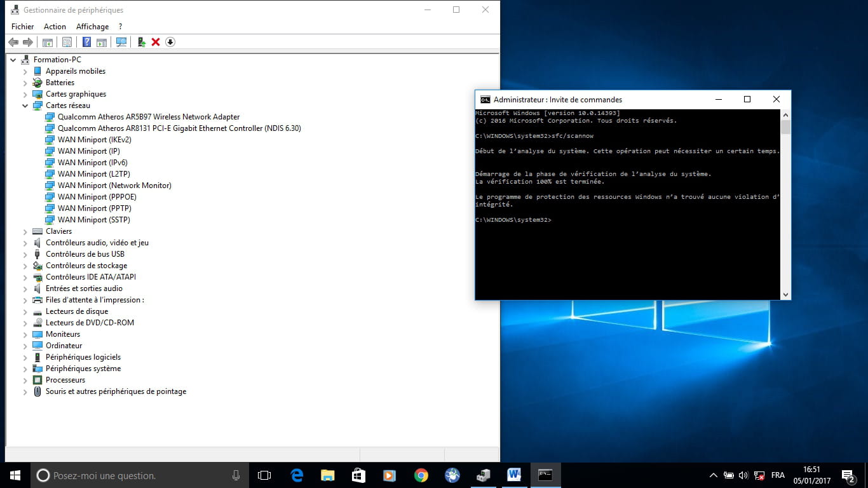Image resolution: width=868 pixels, height=488 pixels.
Task: Open File Explorer from taskbar
Action: [x=327, y=475]
